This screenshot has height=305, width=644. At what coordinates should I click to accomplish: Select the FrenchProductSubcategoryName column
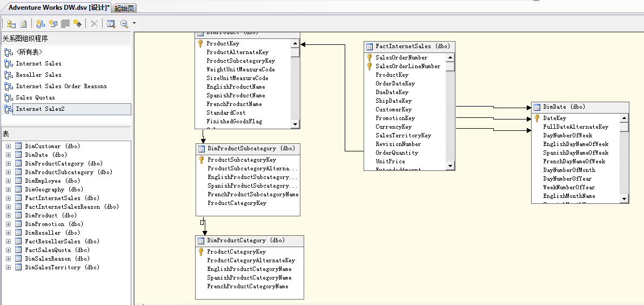point(253,195)
